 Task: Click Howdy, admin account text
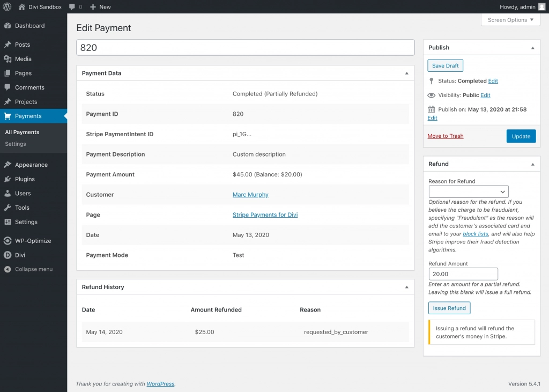[x=517, y=6]
